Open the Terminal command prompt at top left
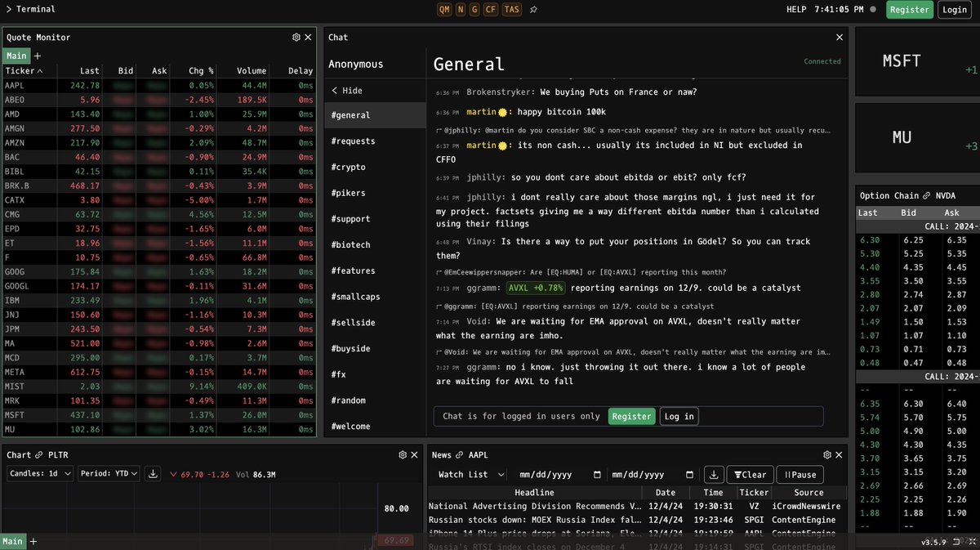 pyautogui.click(x=30, y=10)
